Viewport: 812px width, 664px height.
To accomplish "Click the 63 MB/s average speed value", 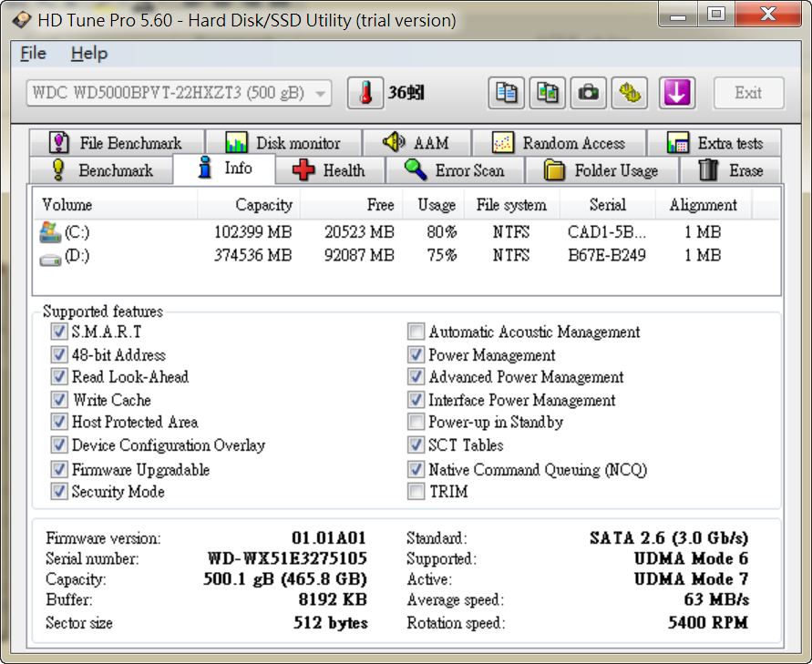I will click(x=716, y=599).
